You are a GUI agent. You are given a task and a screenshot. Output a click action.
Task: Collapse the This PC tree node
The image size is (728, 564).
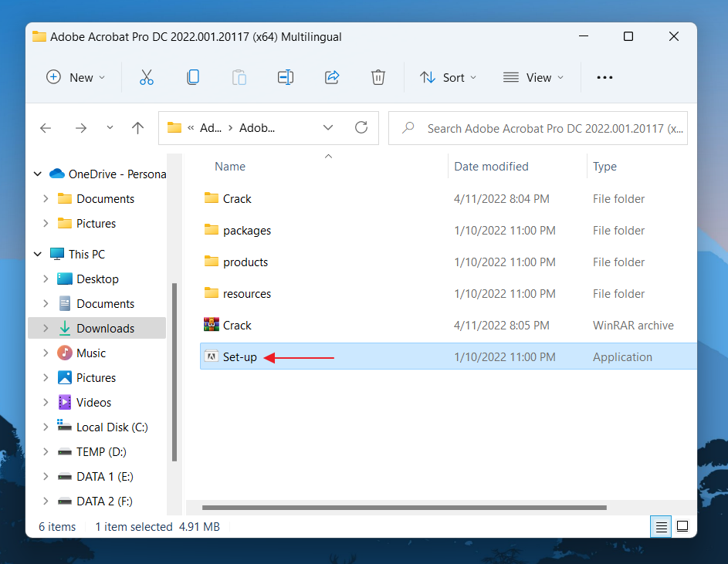click(x=38, y=254)
